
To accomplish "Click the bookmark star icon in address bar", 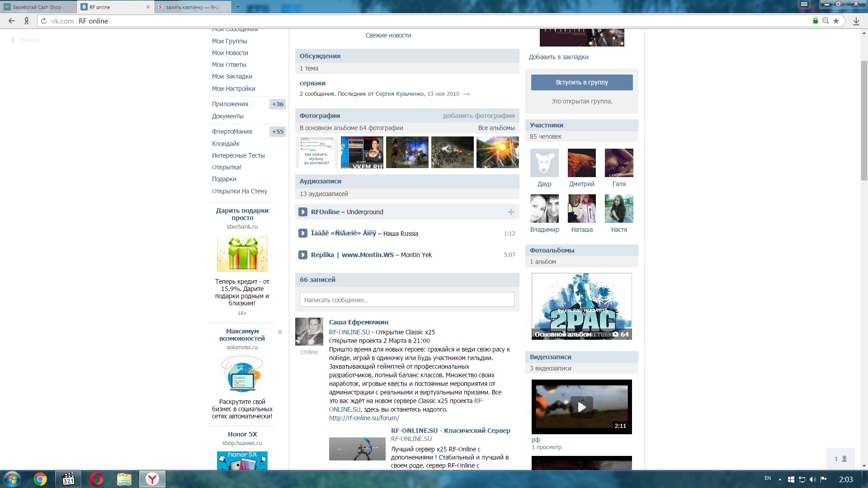I will click(836, 21).
